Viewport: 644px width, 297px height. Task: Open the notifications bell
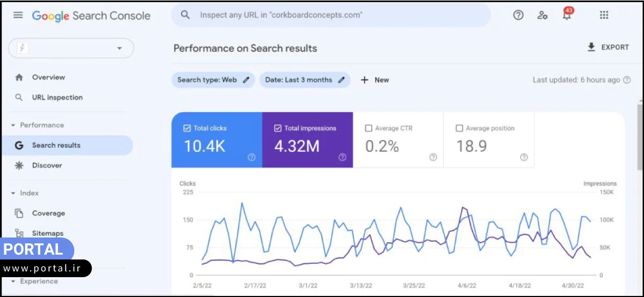coord(567,15)
